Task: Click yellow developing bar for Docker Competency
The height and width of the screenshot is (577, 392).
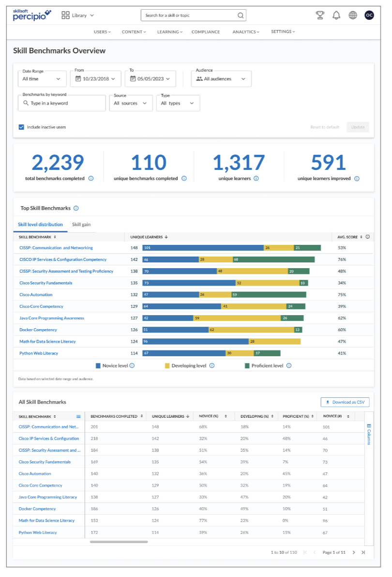Action: [x=251, y=330]
